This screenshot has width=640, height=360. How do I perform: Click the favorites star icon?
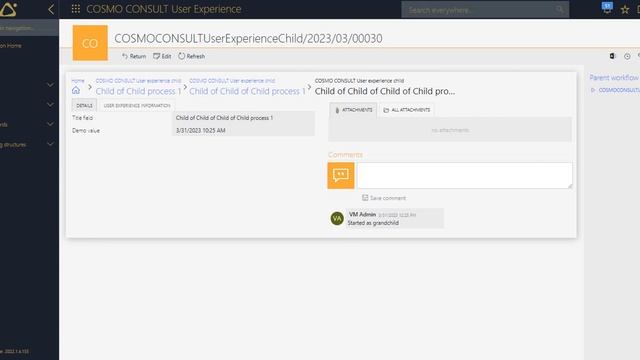625,9
